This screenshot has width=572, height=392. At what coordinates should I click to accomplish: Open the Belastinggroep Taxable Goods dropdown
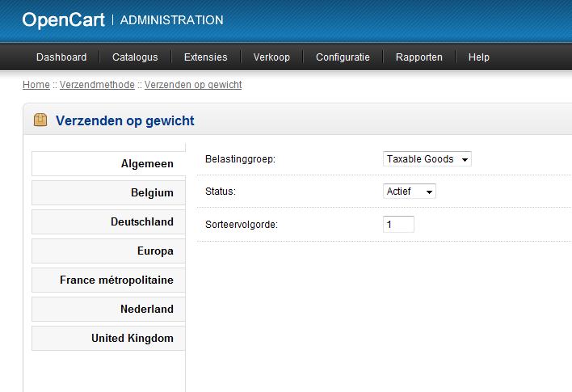click(427, 159)
